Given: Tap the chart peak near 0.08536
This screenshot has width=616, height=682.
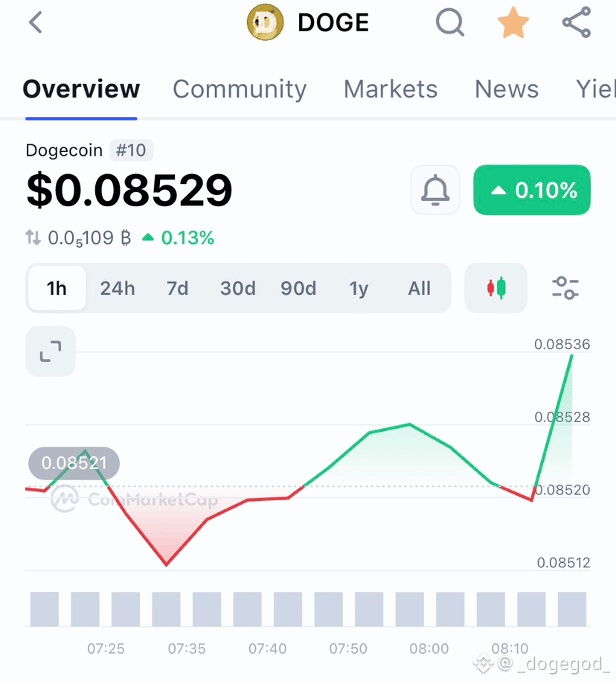Looking at the screenshot, I should coord(571,356).
